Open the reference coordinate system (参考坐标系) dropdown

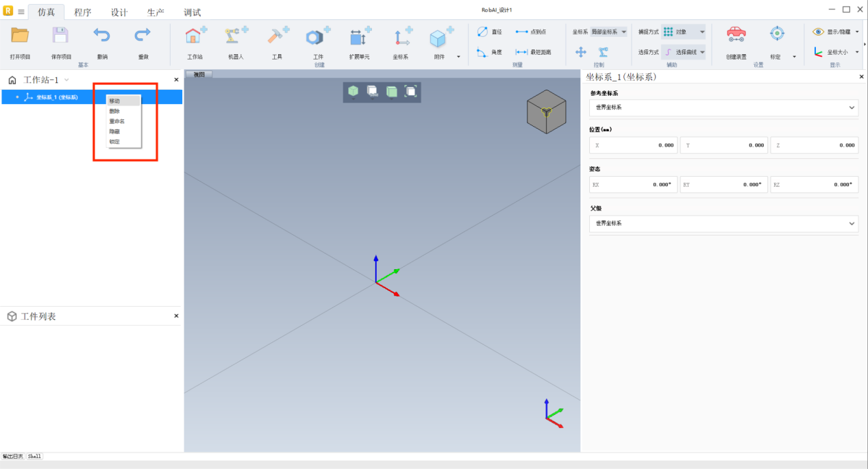pyautogui.click(x=723, y=107)
